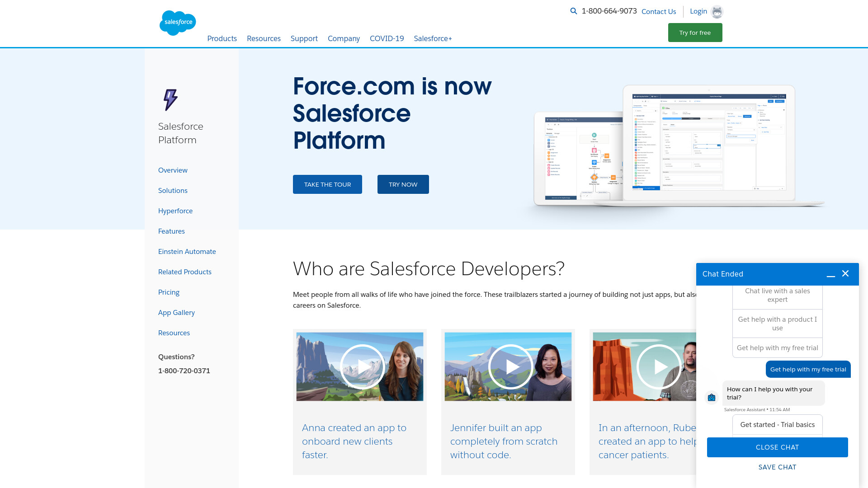Open Resources in the sidebar

pyautogui.click(x=174, y=333)
